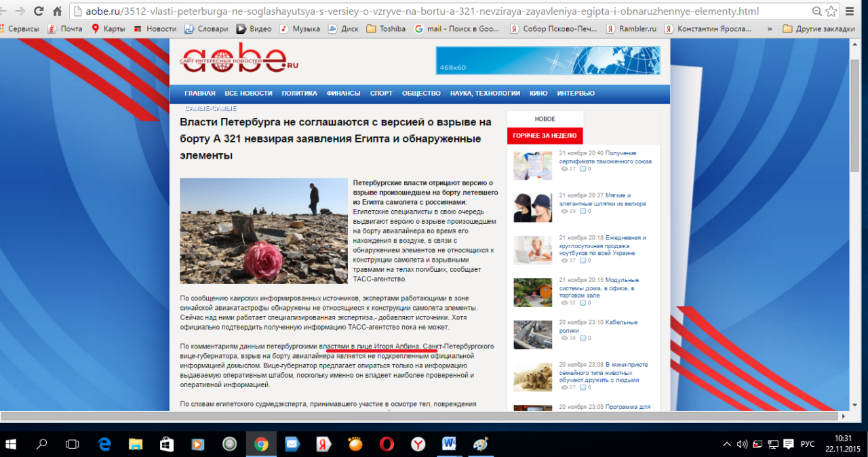Open the mail - Поиск в Goo bookmark
Screen dimensions: 868x457
click(x=458, y=28)
